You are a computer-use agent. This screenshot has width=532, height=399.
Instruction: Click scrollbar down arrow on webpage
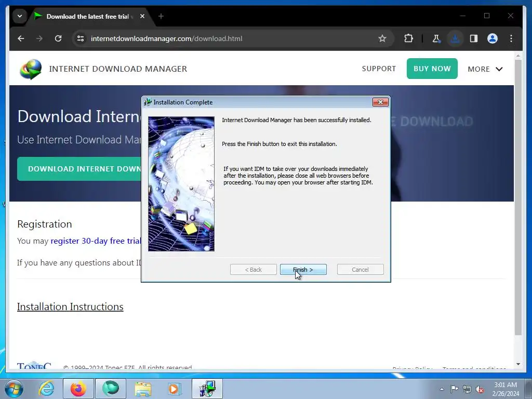pyautogui.click(x=518, y=364)
